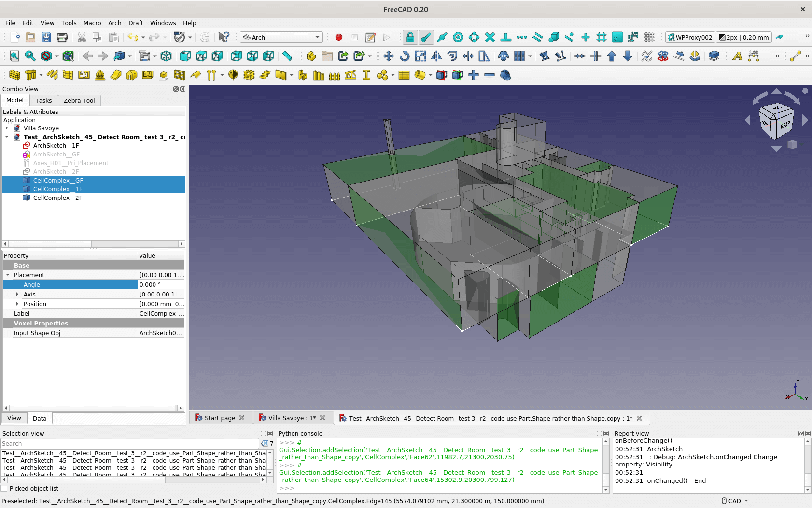Toggle the Draft snap lock button
The height and width of the screenshot is (508, 812).
(410, 37)
